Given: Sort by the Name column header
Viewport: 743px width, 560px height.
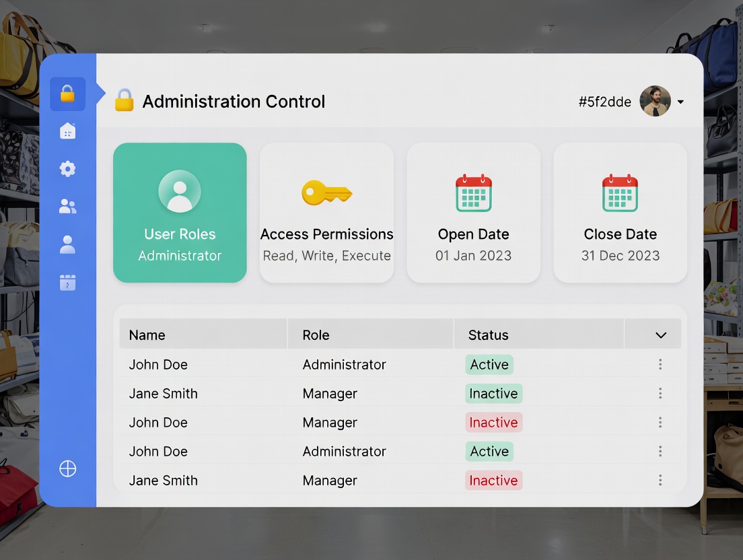Looking at the screenshot, I should click(147, 335).
